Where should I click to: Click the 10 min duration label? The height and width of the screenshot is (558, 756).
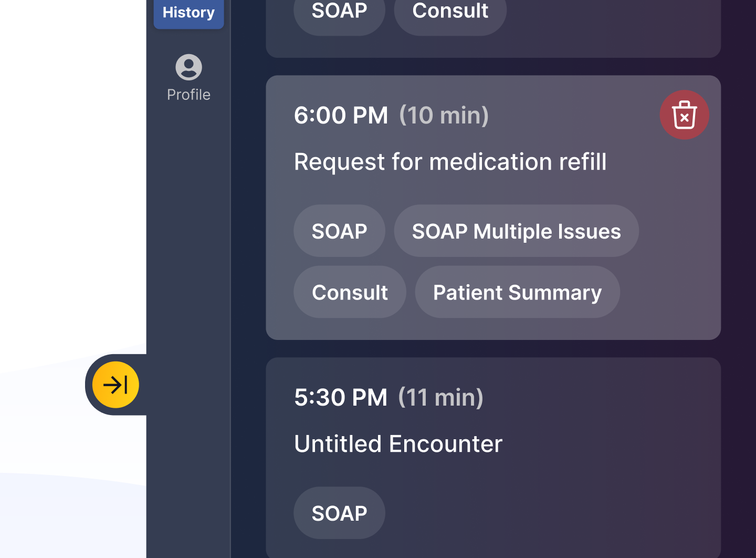coord(444,116)
